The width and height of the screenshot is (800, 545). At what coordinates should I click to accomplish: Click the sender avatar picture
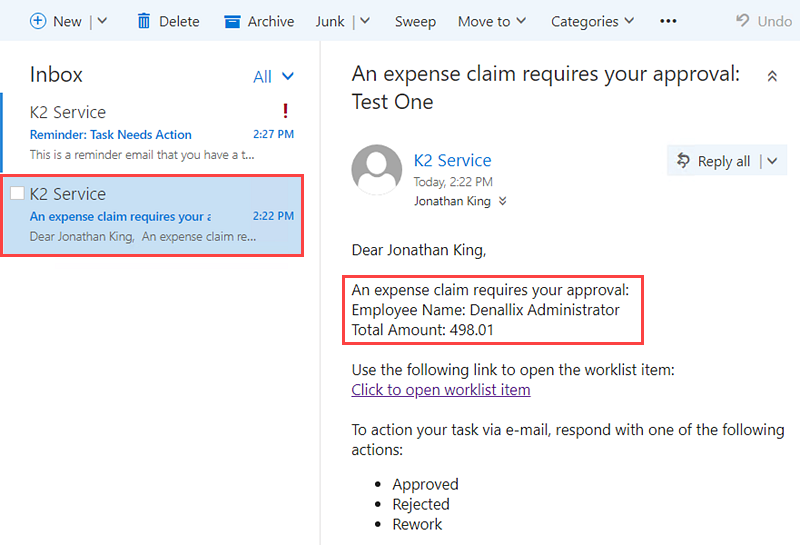377,169
